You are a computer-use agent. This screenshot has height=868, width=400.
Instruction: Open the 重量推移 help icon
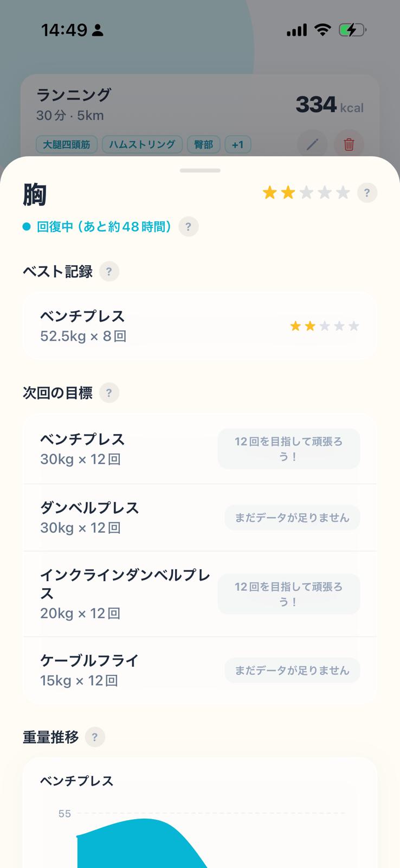click(x=95, y=737)
